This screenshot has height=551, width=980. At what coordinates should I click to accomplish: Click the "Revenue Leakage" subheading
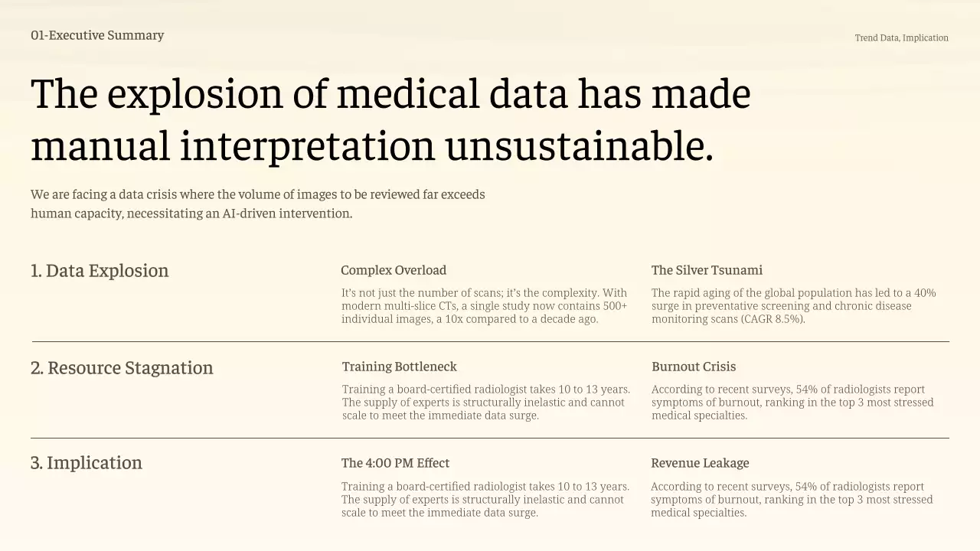(700, 463)
